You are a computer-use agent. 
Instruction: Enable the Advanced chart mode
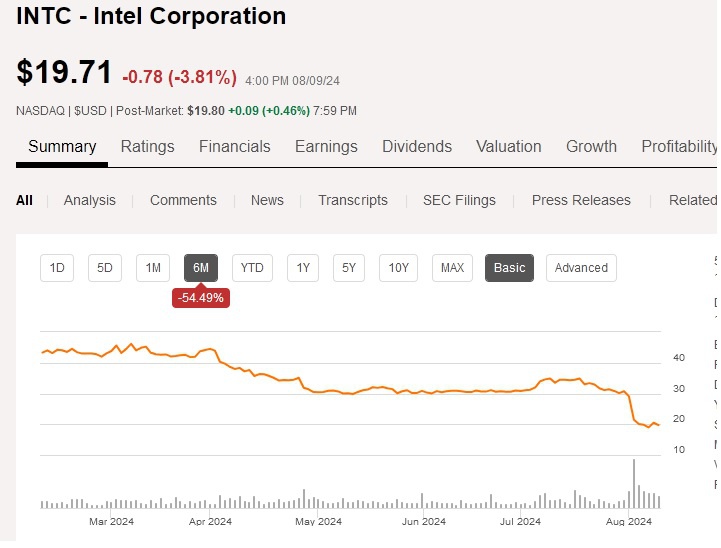[581, 268]
